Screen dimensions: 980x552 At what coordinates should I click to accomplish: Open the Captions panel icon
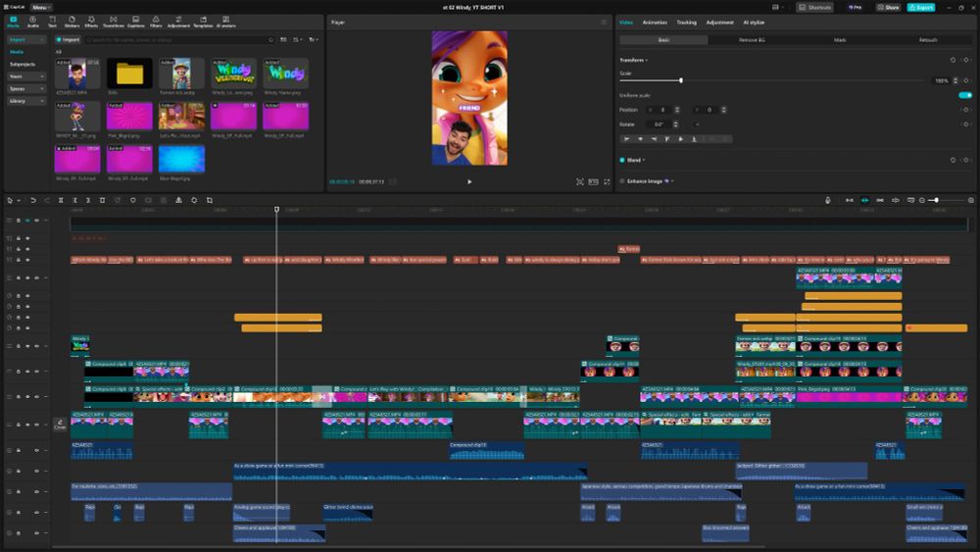[135, 22]
